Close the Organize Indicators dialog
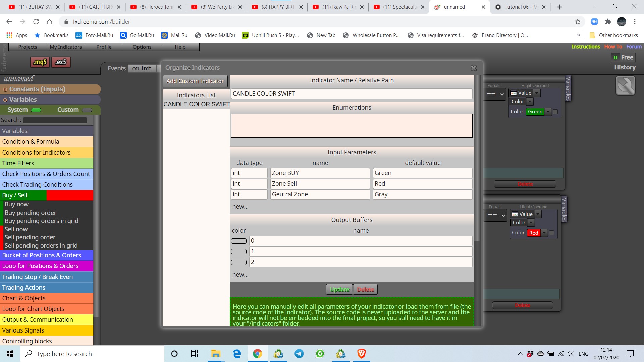 point(474,68)
